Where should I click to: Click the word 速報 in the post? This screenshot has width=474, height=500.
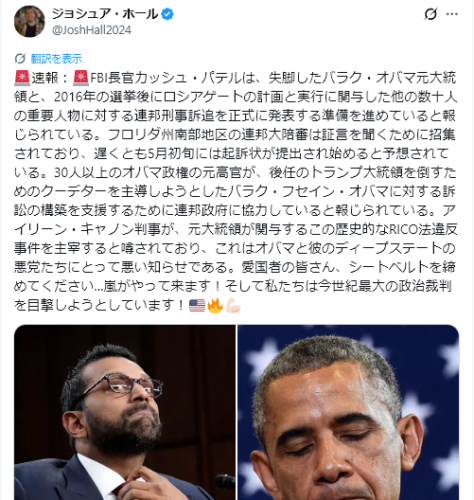(45, 78)
